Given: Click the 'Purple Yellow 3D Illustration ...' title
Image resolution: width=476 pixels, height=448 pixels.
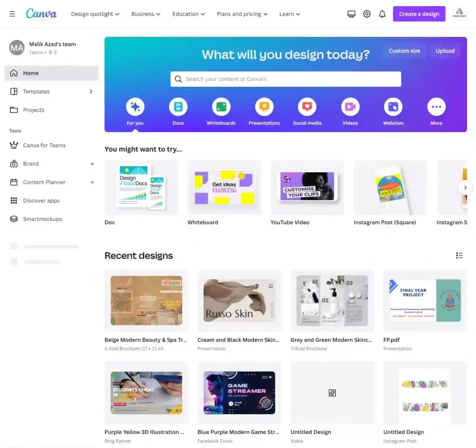Looking at the screenshot, I should (x=144, y=432).
